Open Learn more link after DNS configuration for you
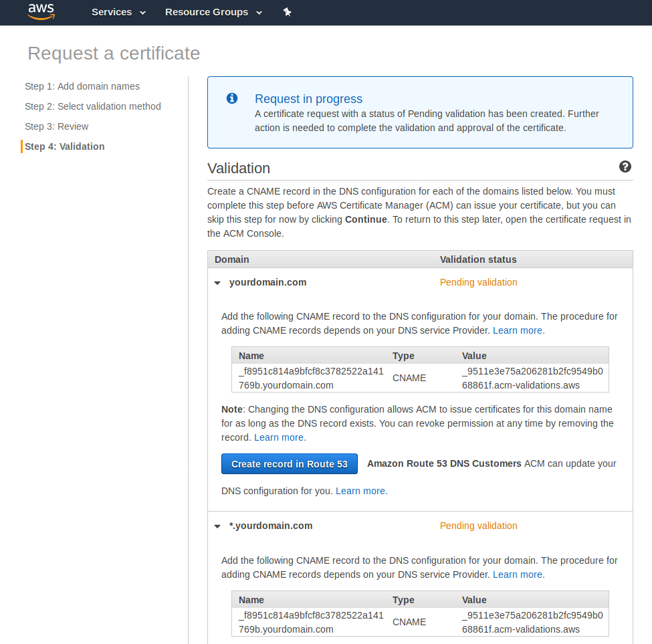This screenshot has height=644, width=652. click(361, 491)
